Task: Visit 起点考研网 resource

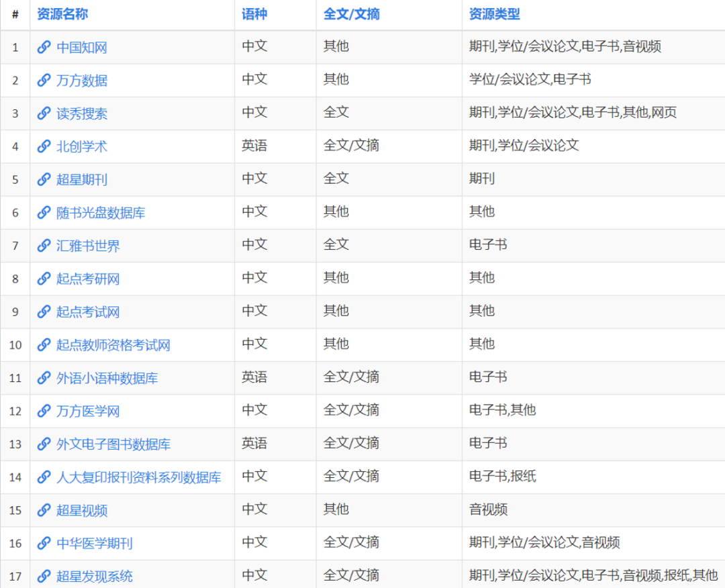Action: [89, 279]
